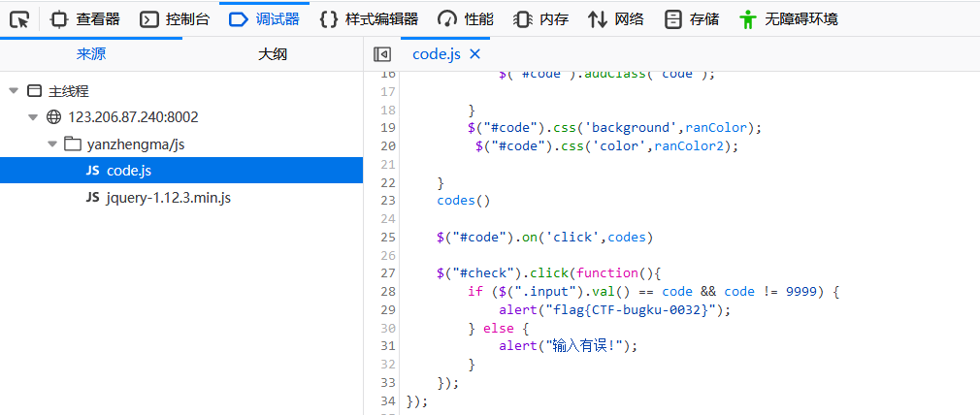Set breakpoint on line number 29
980x415 pixels.
[388, 309]
